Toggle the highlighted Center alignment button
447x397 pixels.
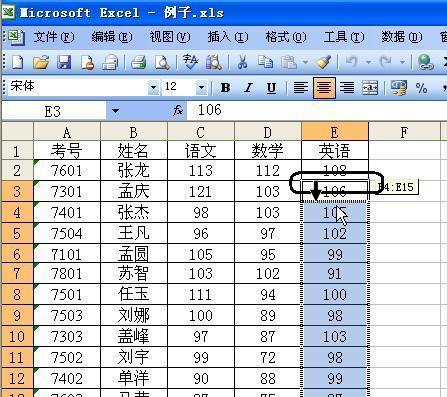click(324, 88)
